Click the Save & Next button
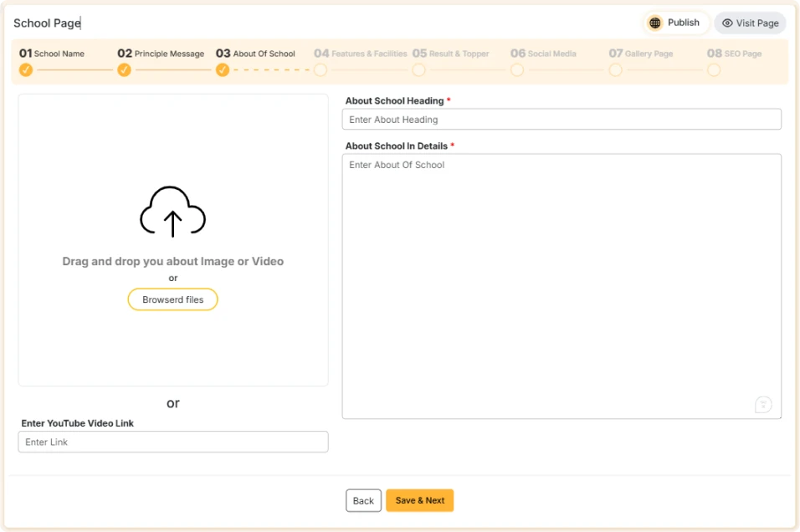 tap(419, 500)
